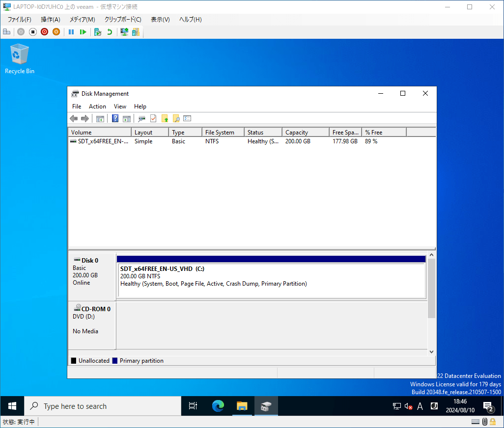Click the folder with magnifier icon
This screenshot has width=504, height=428.
coord(176,118)
